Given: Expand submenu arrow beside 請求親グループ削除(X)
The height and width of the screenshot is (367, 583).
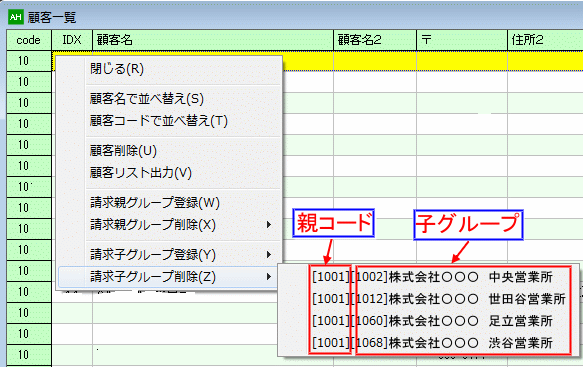Looking at the screenshot, I should click(269, 225).
